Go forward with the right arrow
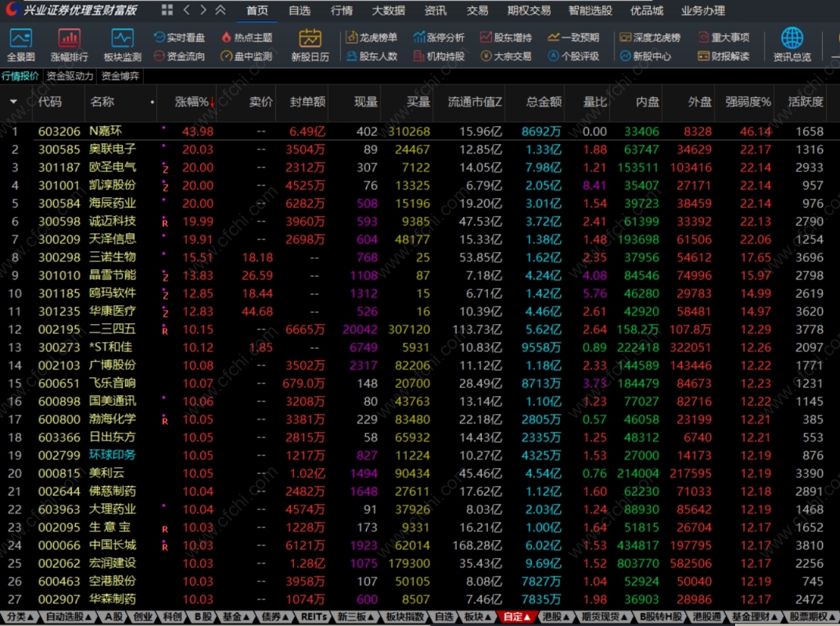 pyautogui.click(x=203, y=9)
